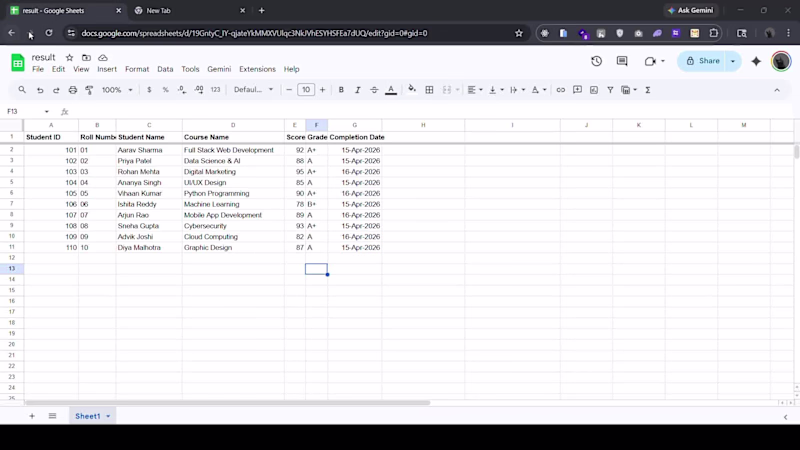Click the Meet video call icon
This screenshot has height=450, width=800.
pyautogui.click(x=649, y=61)
